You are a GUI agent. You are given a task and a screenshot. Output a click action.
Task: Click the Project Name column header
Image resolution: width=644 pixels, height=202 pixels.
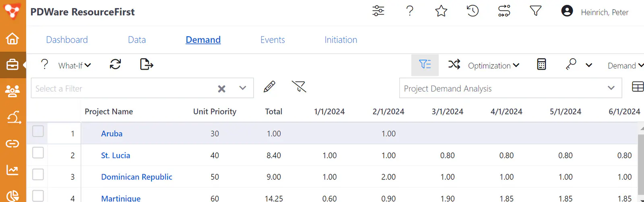[x=109, y=112]
